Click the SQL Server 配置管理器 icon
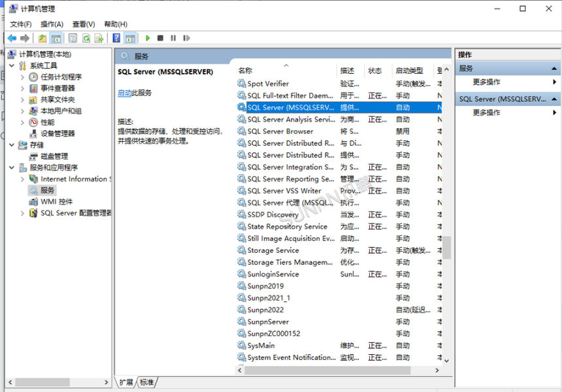562x392 pixels. [x=33, y=213]
